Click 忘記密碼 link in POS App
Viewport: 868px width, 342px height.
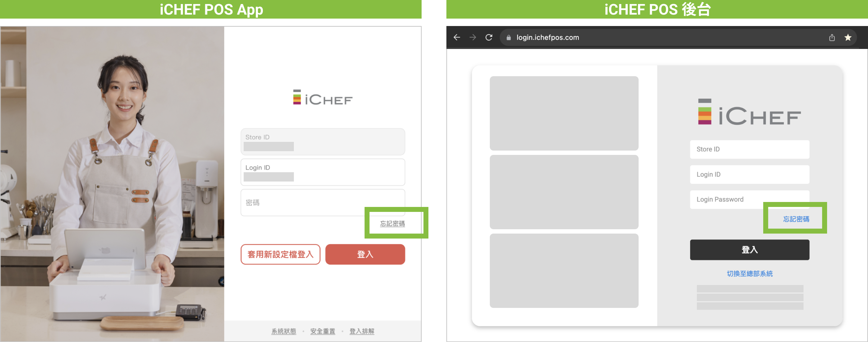click(x=392, y=224)
